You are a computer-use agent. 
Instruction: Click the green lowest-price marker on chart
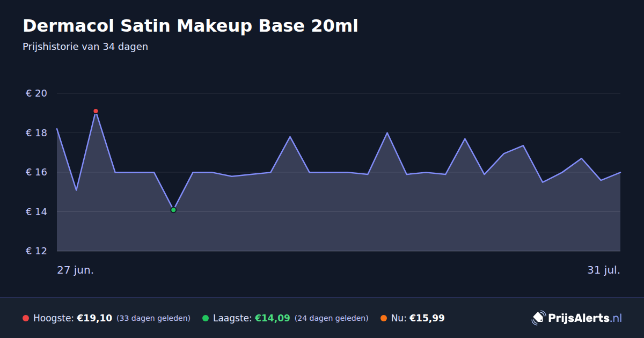(173, 210)
